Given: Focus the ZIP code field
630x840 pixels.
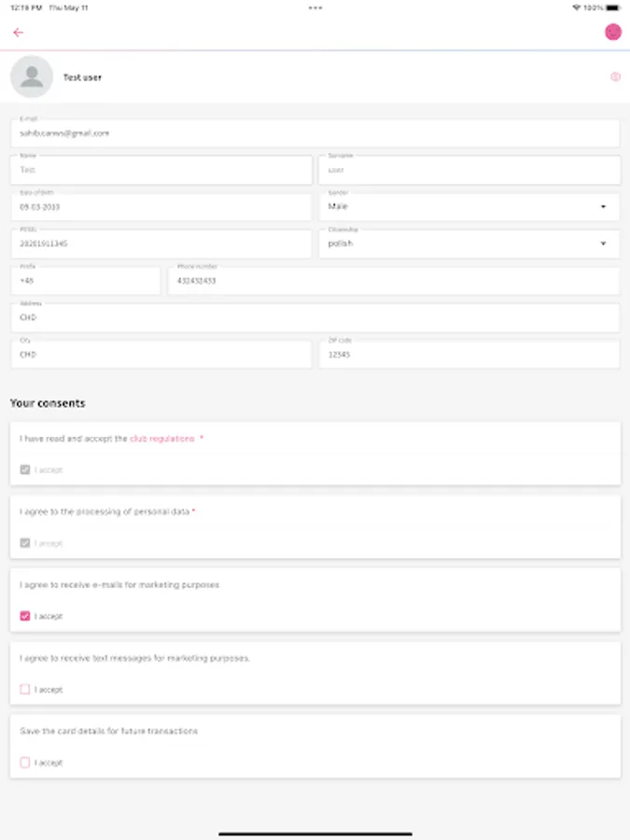Looking at the screenshot, I should tap(469, 355).
